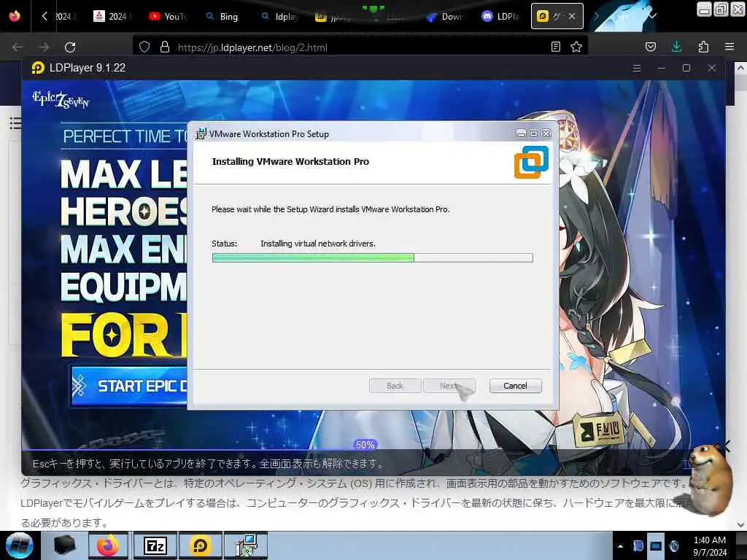Switch to LDPlayer installer in taskbar

[x=200, y=545]
